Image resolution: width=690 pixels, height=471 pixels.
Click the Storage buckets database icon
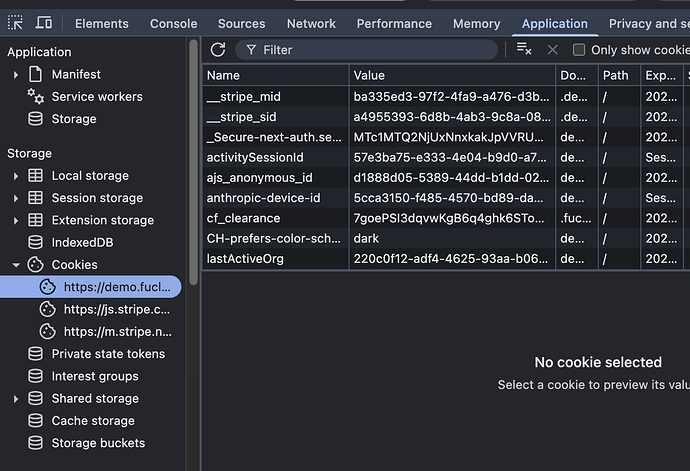coord(36,442)
